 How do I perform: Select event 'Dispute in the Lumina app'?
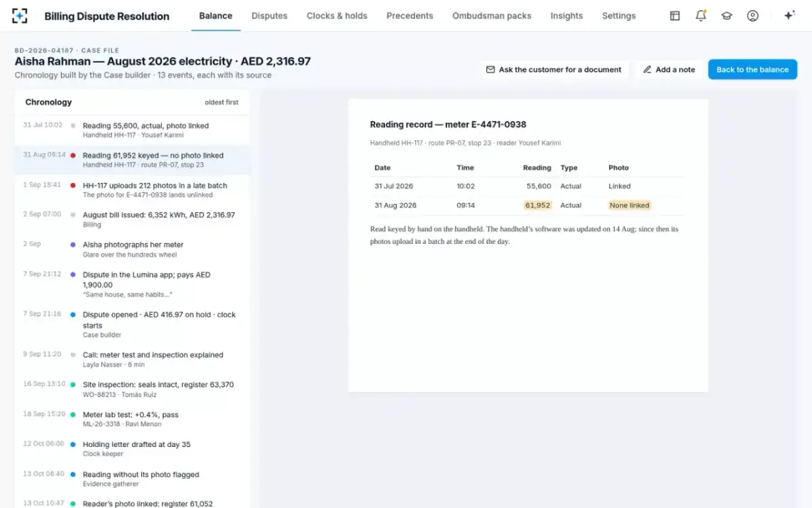[x=132, y=284]
